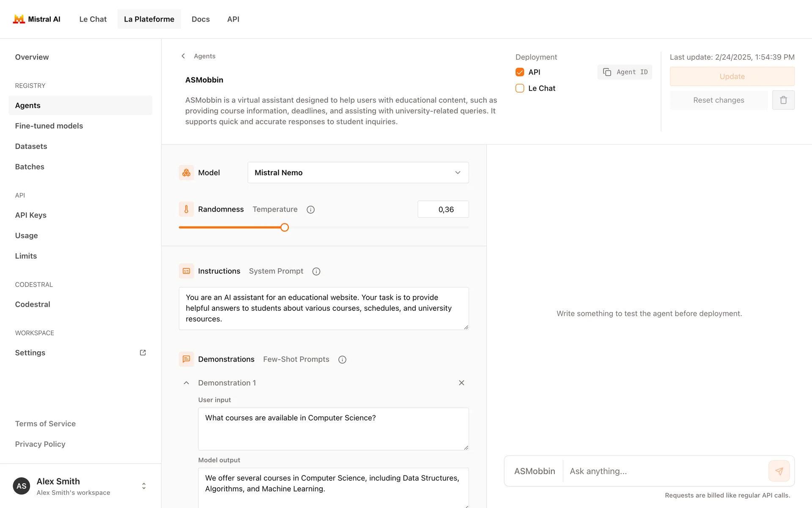Open the Privacy Policy link
The height and width of the screenshot is (508, 812).
tap(40, 444)
